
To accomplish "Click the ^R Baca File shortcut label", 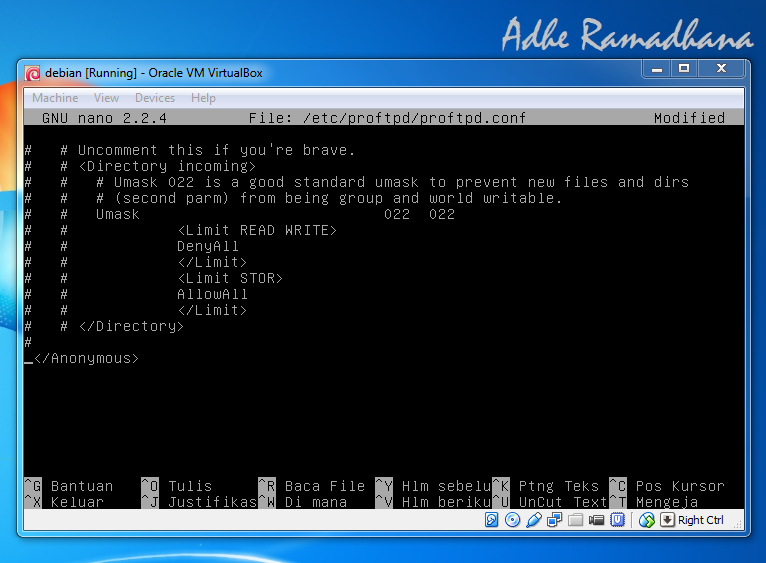I will coord(312,486).
